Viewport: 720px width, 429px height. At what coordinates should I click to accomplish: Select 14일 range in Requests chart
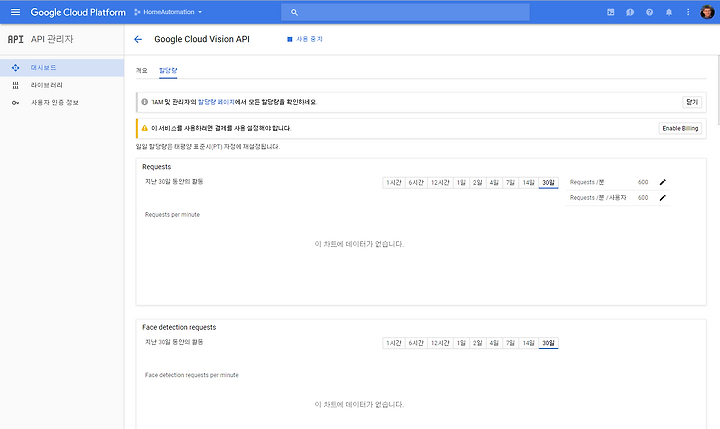click(529, 183)
